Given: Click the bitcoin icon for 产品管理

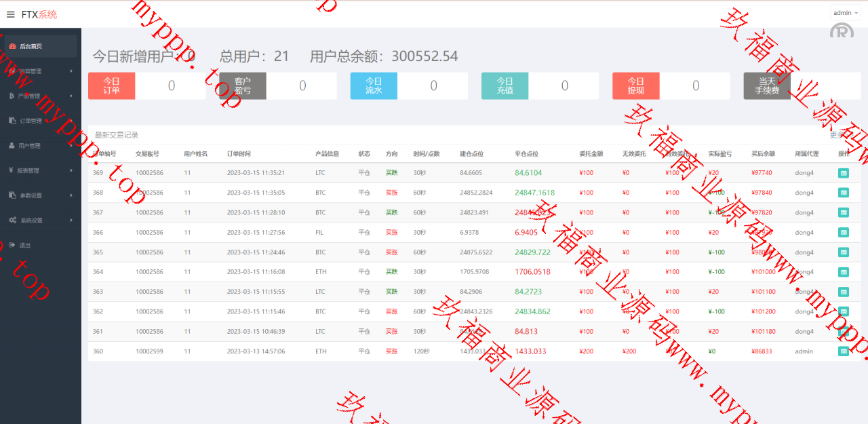Looking at the screenshot, I should click(x=12, y=96).
